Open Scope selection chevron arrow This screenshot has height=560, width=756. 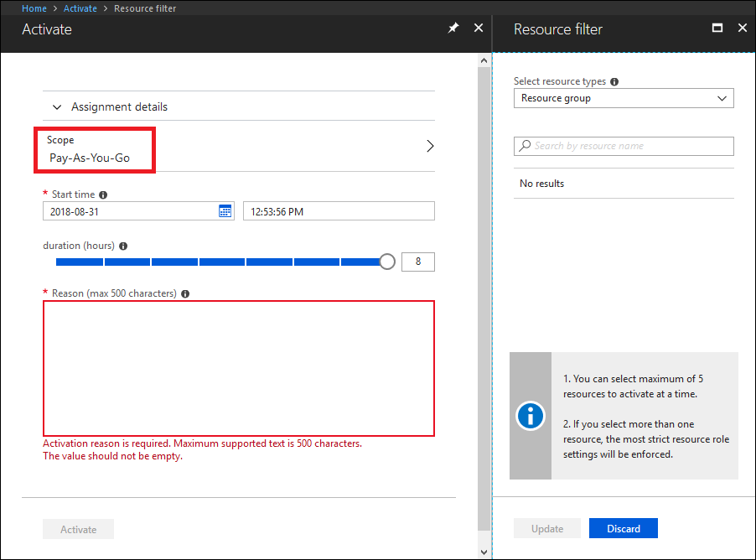[x=430, y=146]
